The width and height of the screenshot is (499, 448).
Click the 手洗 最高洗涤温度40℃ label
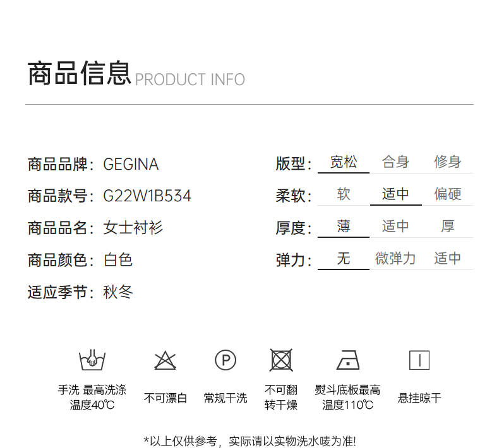pyautogui.click(x=92, y=398)
